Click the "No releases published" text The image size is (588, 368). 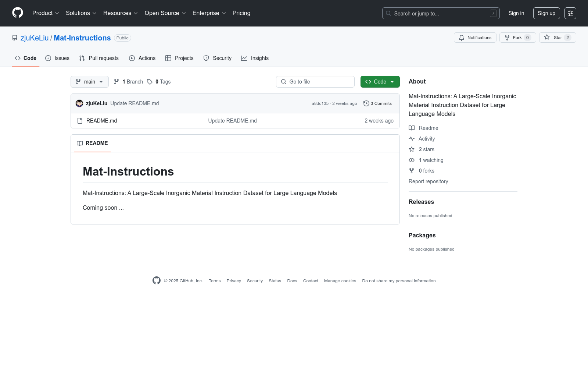pos(430,216)
